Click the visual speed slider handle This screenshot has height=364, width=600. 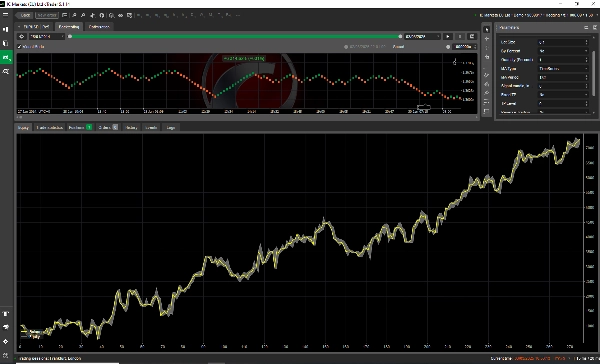tap(448, 47)
